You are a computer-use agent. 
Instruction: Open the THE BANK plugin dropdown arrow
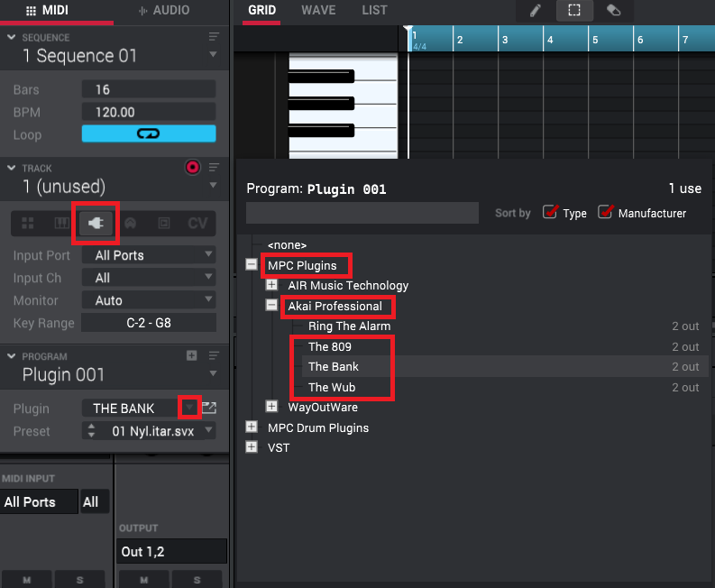click(189, 408)
